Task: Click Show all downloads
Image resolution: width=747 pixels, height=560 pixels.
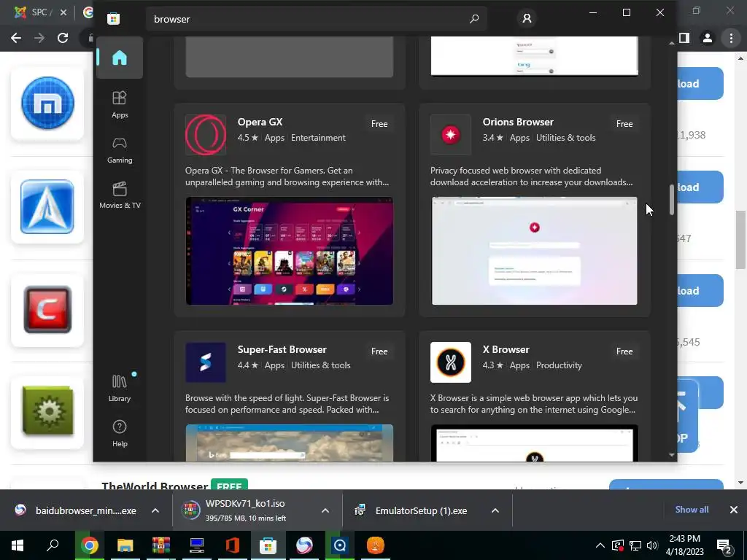Action: coord(692,510)
